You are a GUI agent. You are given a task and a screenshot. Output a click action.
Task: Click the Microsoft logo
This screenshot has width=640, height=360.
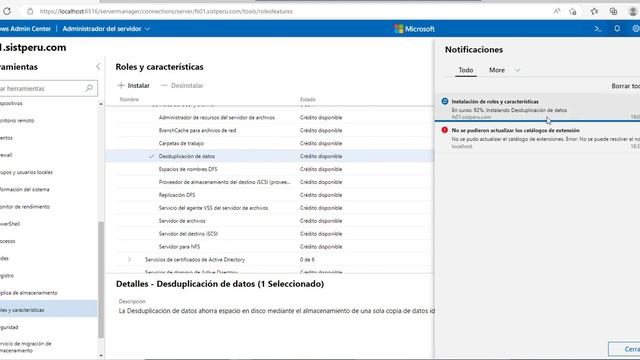coord(414,29)
